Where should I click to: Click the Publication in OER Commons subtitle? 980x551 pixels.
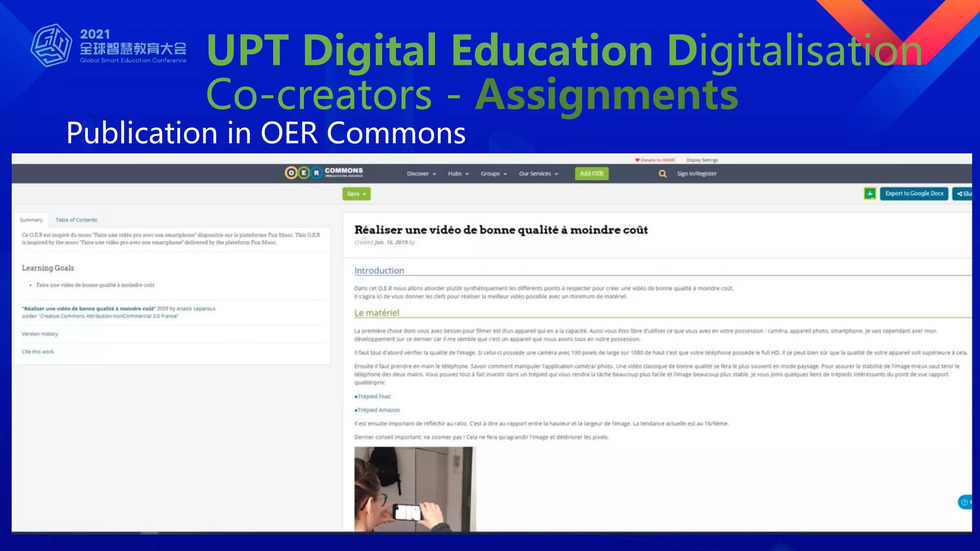coord(266,133)
